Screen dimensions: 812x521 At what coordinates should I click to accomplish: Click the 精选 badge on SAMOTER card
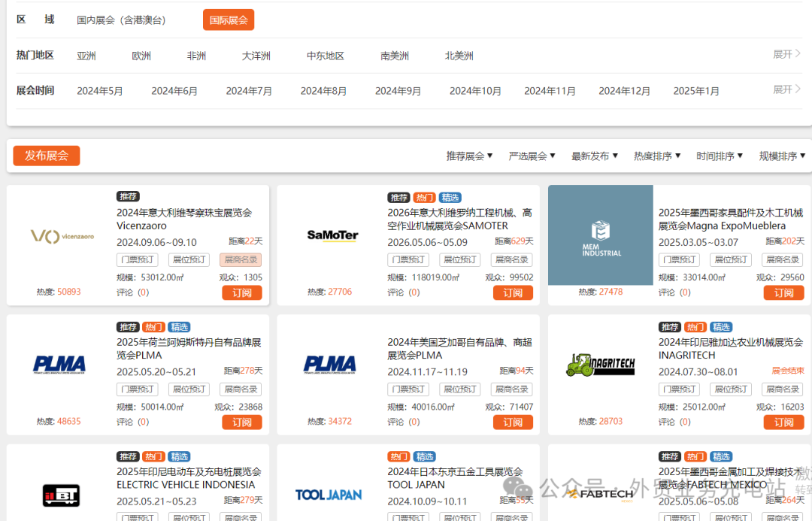[x=450, y=198]
